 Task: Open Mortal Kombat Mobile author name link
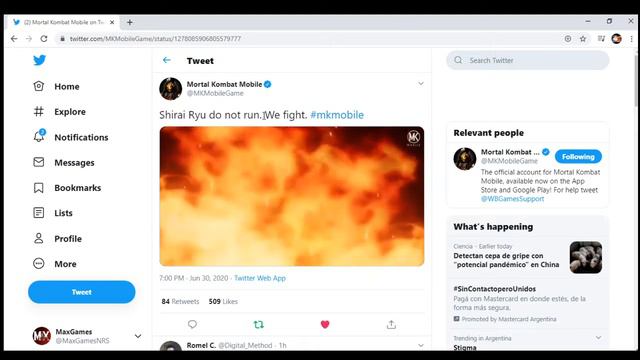click(x=224, y=84)
